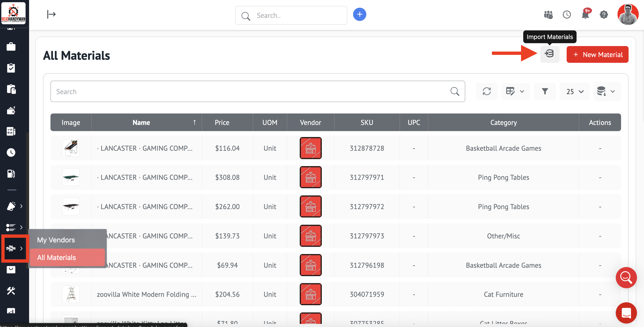Screen dimensions: 644x327
Task: Open the notifications bell icon
Action: tap(585, 15)
